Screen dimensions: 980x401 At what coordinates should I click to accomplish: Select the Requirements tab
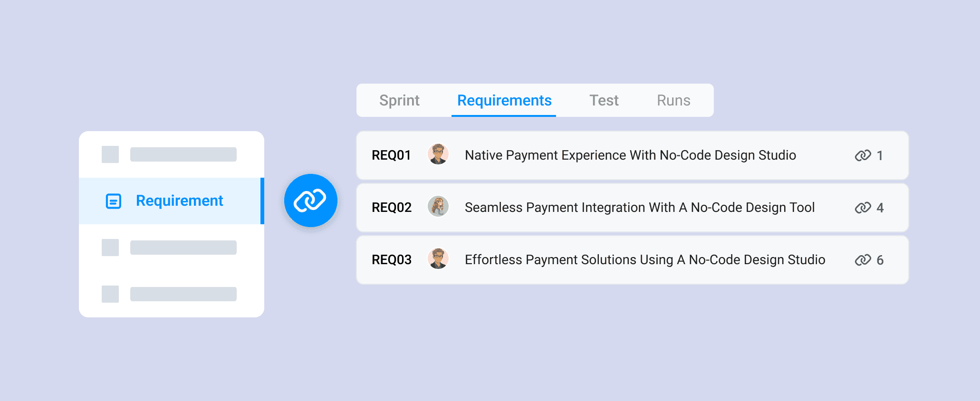pos(504,100)
